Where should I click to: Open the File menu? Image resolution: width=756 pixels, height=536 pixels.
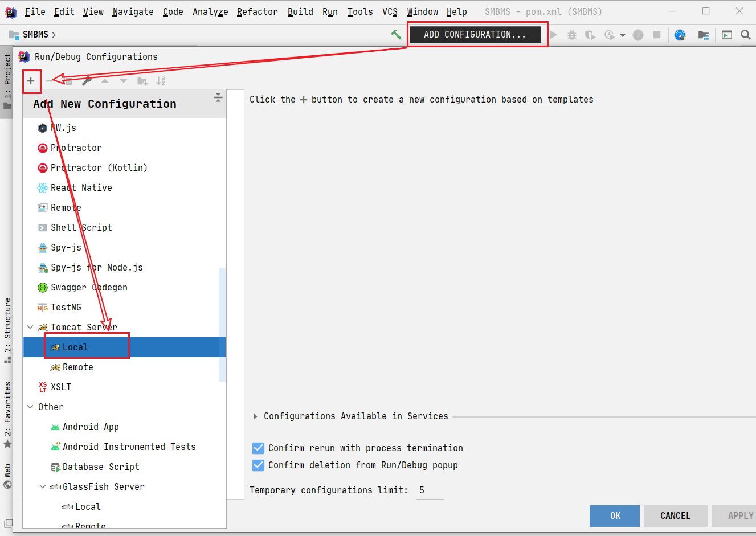tap(35, 11)
